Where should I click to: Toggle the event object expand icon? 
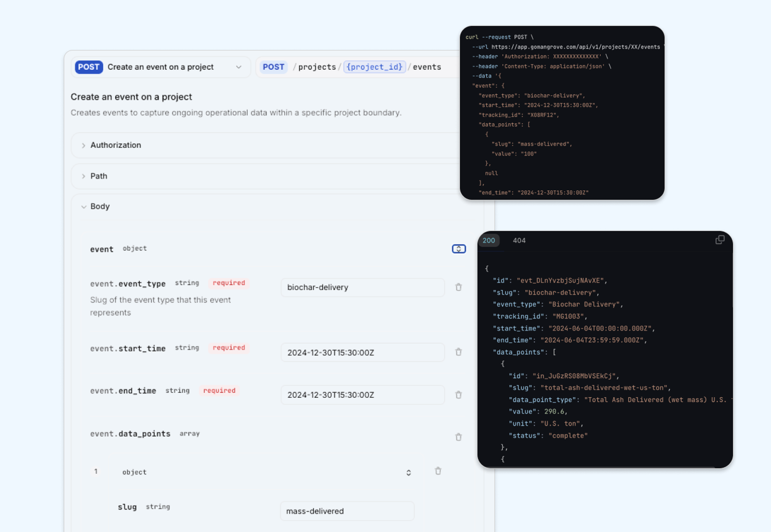(459, 249)
